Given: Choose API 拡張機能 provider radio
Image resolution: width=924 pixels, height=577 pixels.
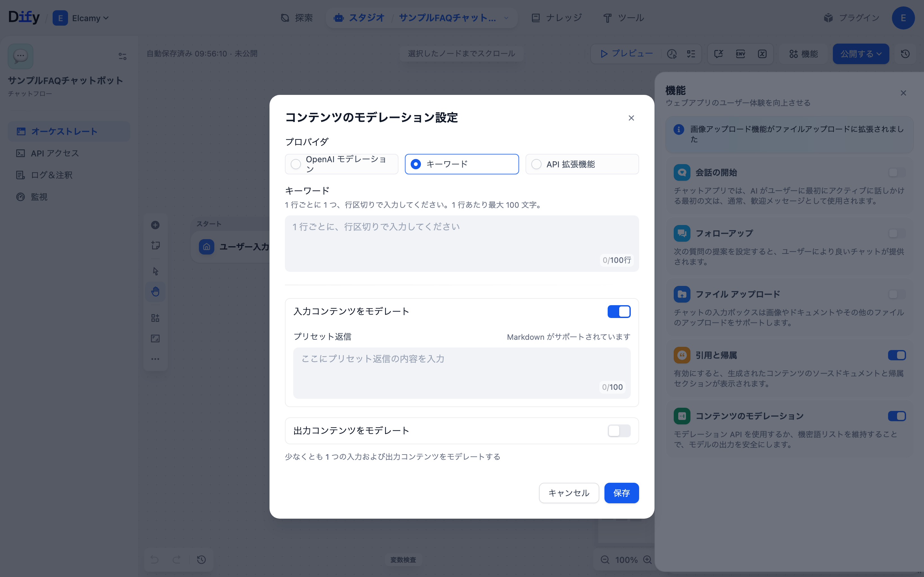Looking at the screenshot, I should (536, 164).
